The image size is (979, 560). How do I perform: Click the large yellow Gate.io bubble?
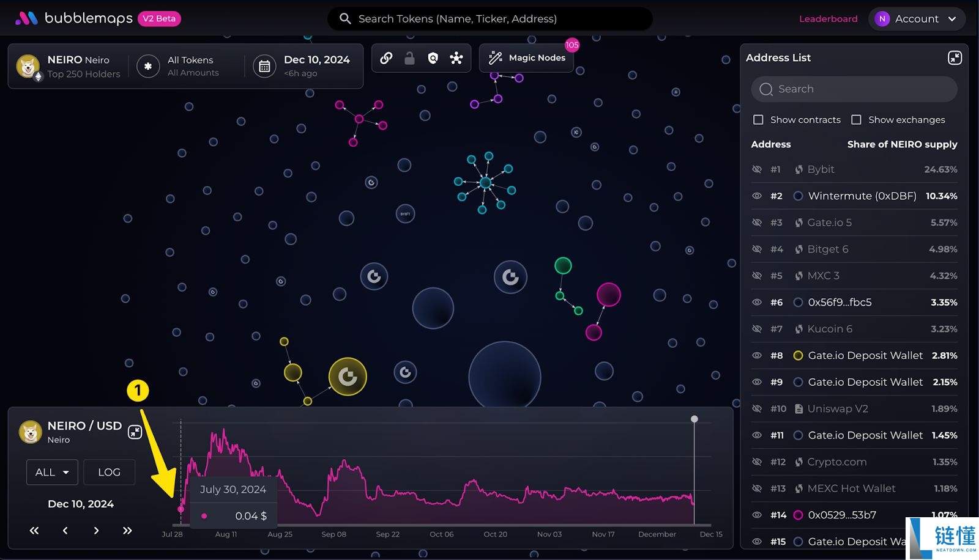click(348, 376)
